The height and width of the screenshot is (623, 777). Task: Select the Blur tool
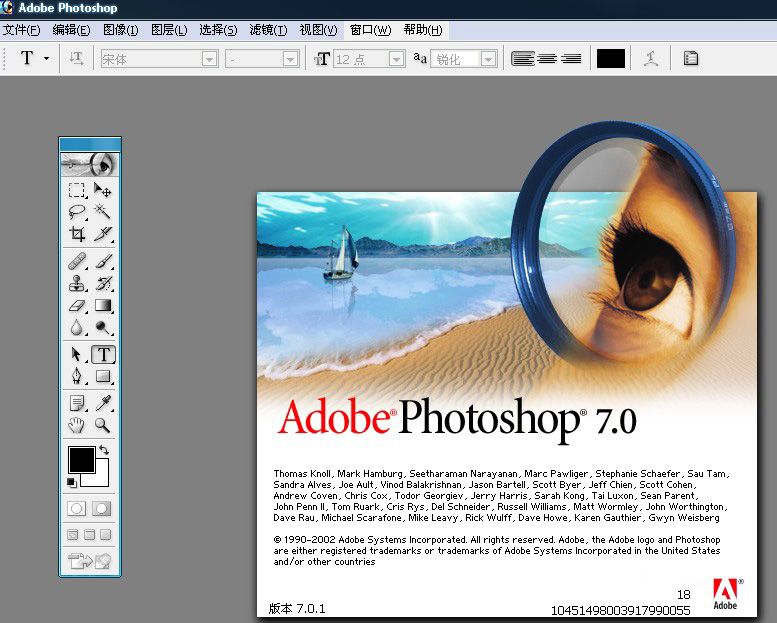(x=76, y=327)
